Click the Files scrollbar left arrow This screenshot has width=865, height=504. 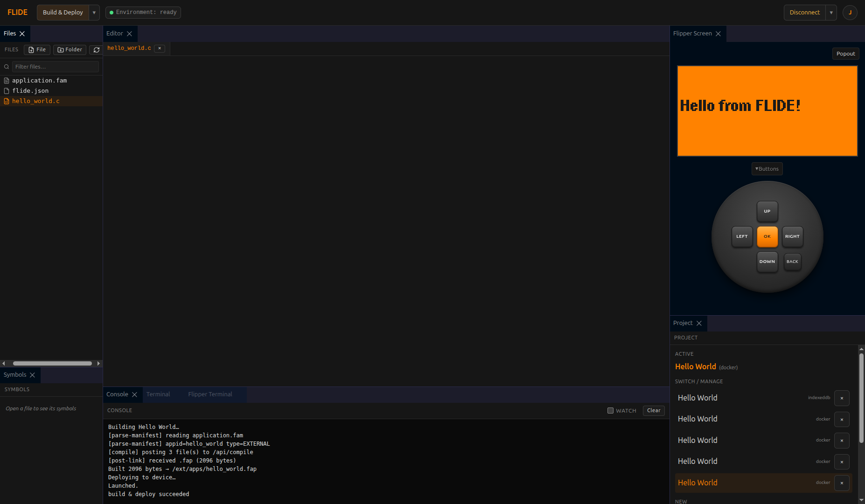pos(3,363)
